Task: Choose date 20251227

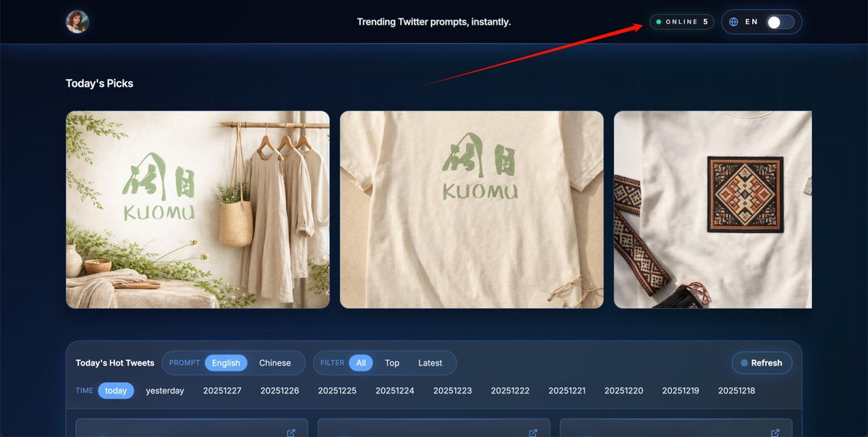Action: (x=222, y=391)
